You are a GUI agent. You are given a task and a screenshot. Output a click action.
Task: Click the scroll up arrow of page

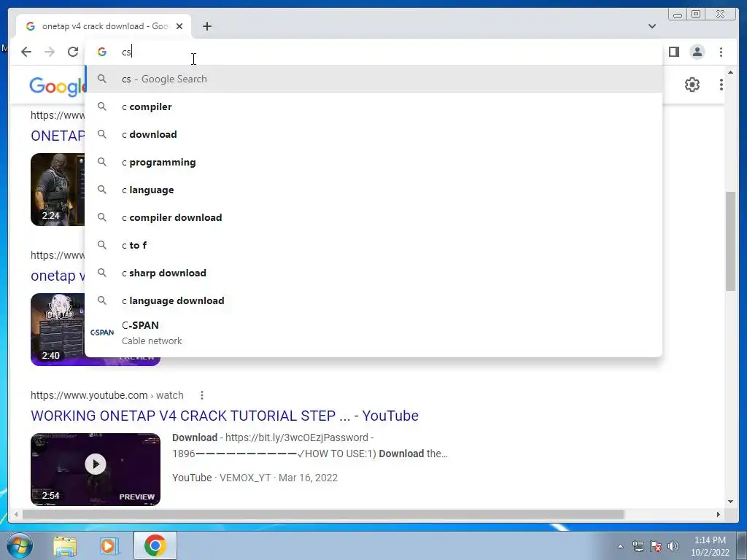tap(730, 72)
